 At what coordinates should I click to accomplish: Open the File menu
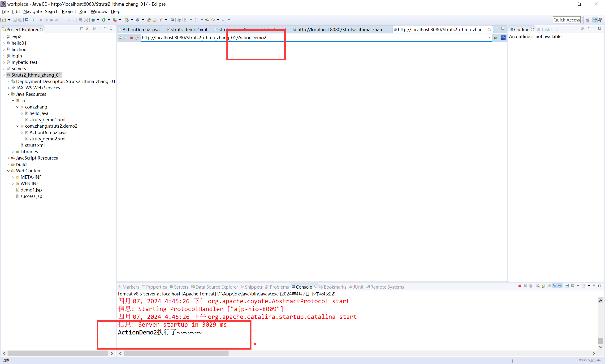pyautogui.click(x=5, y=11)
